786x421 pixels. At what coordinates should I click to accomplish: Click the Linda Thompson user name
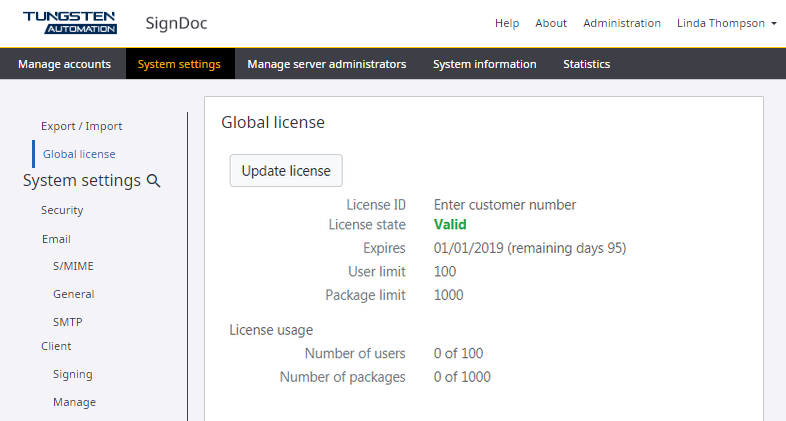pos(721,23)
